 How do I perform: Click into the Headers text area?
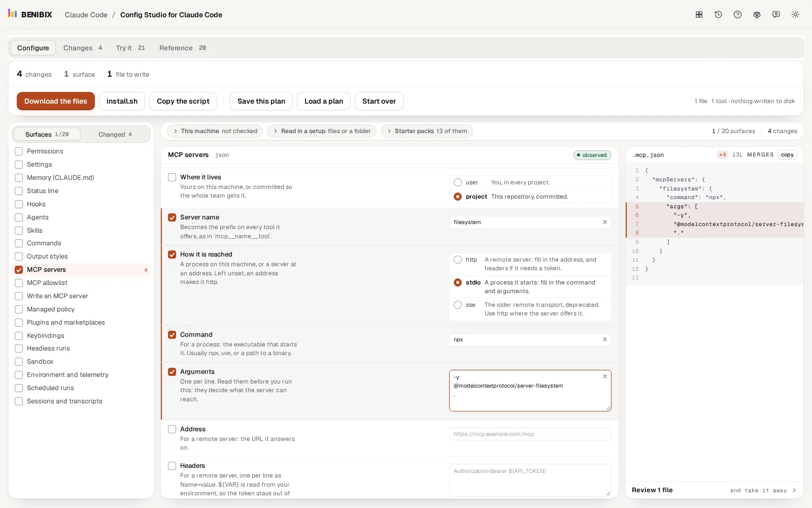tap(530, 480)
